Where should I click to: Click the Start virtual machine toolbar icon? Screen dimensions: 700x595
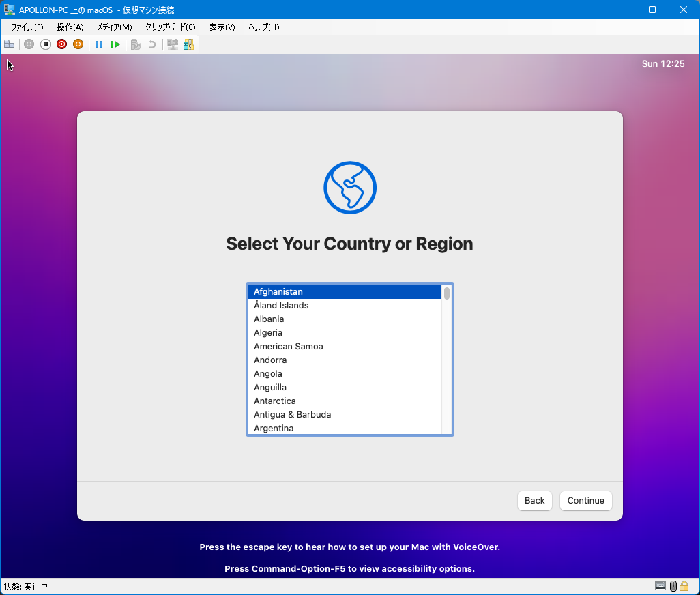(x=29, y=44)
